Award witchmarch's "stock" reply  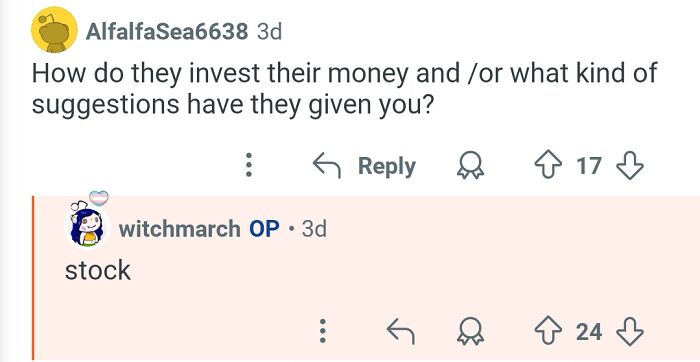[x=470, y=332]
